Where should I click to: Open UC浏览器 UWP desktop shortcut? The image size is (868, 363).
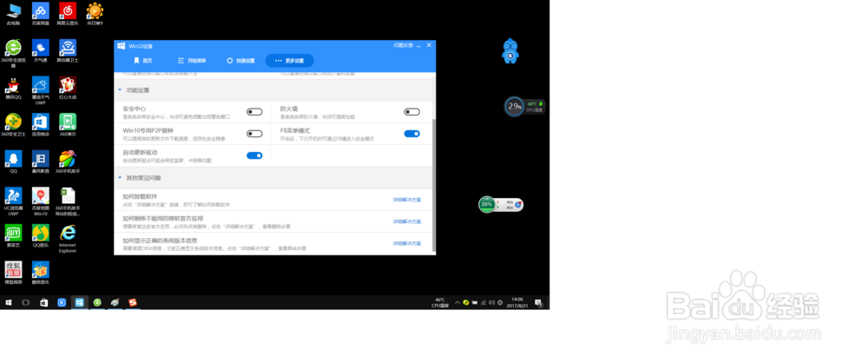tap(13, 201)
